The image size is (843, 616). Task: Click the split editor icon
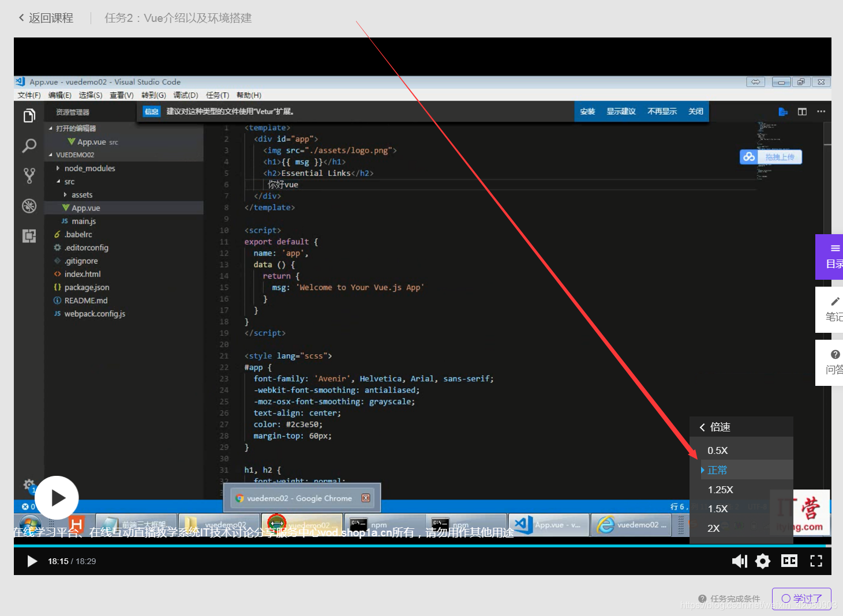click(802, 111)
